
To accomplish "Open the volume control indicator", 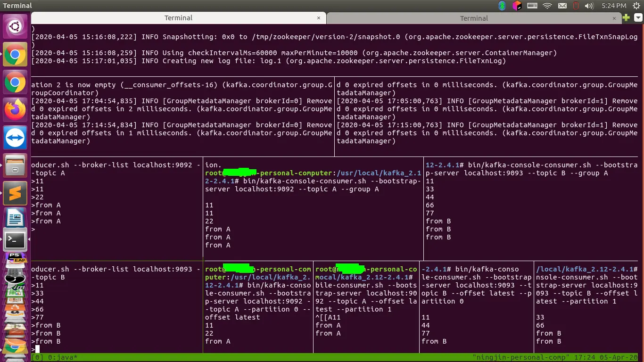I will pyautogui.click(x=589, y=6).
